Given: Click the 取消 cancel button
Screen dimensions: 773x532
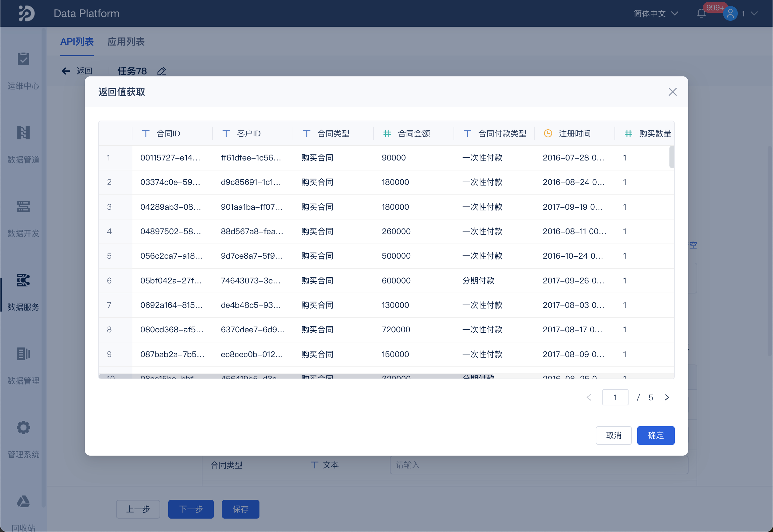Looking at the screenshot, I should pos(613,436).
